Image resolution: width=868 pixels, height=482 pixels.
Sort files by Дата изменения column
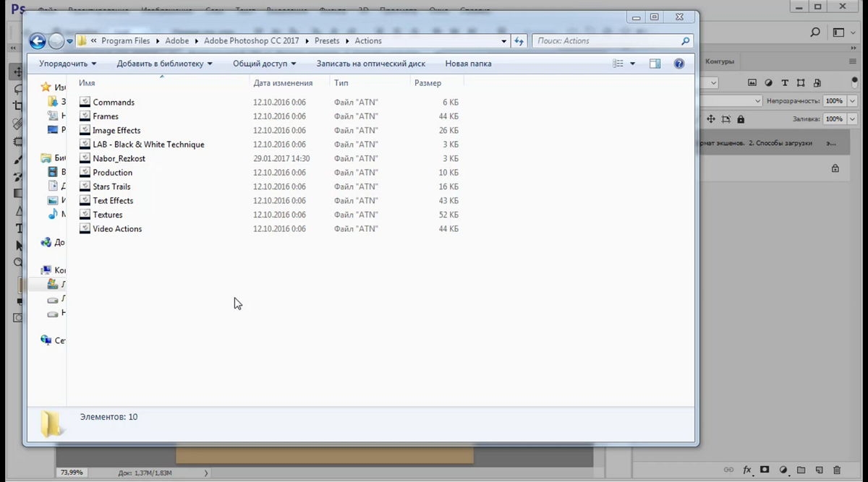pos(283,83)
